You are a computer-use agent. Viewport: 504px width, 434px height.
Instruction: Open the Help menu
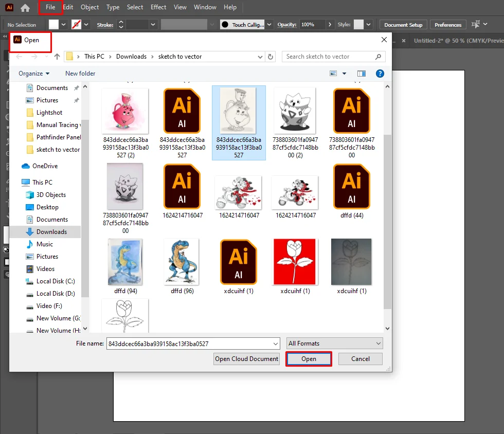230,7
